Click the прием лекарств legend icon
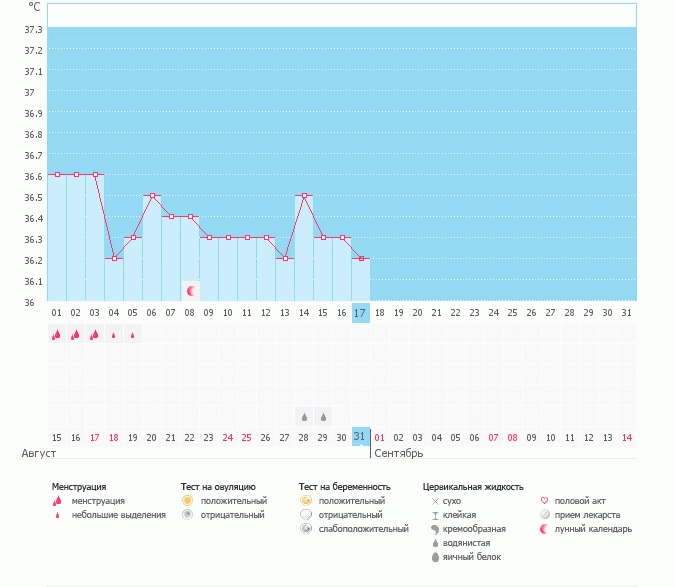Image resolution: width=675 pixels, height=587 pixels. point(545,514)
